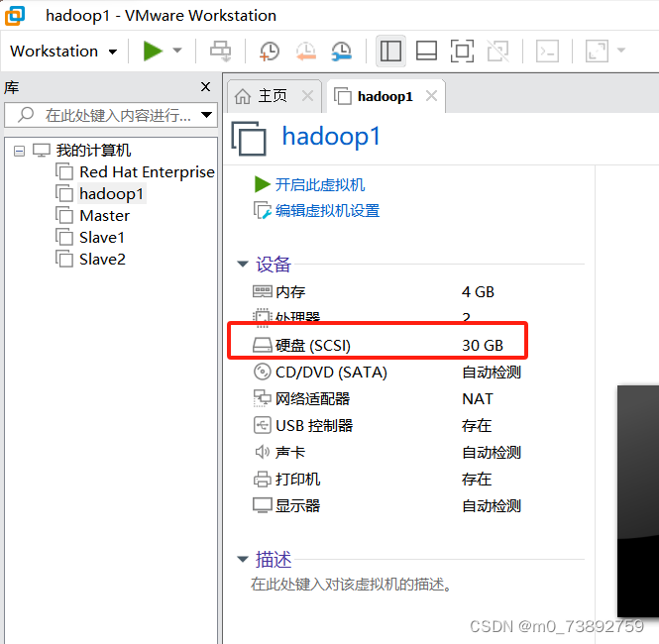The height and width of the screenshot is (644, 659).
Task: Click the VM description text field
Action: (x=352, y=585)
